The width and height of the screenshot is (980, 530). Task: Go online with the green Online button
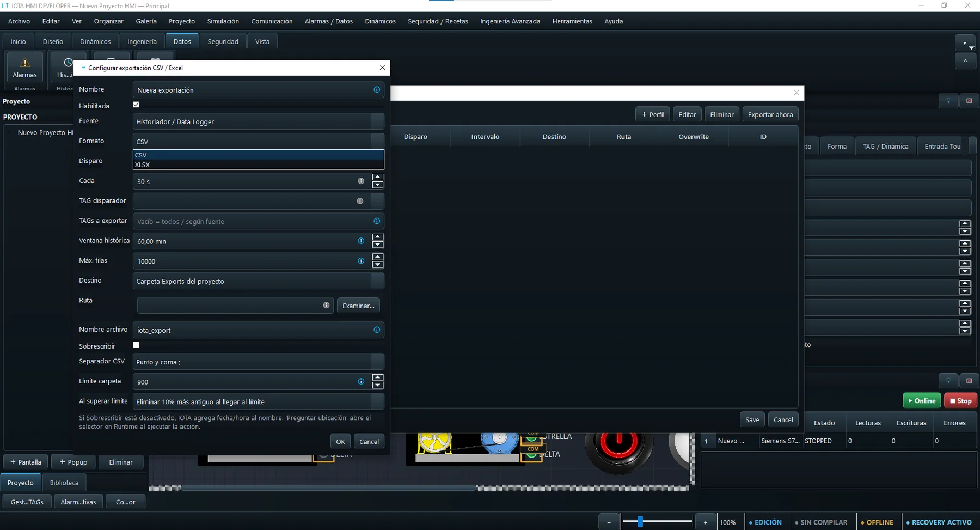click(922, 401)
